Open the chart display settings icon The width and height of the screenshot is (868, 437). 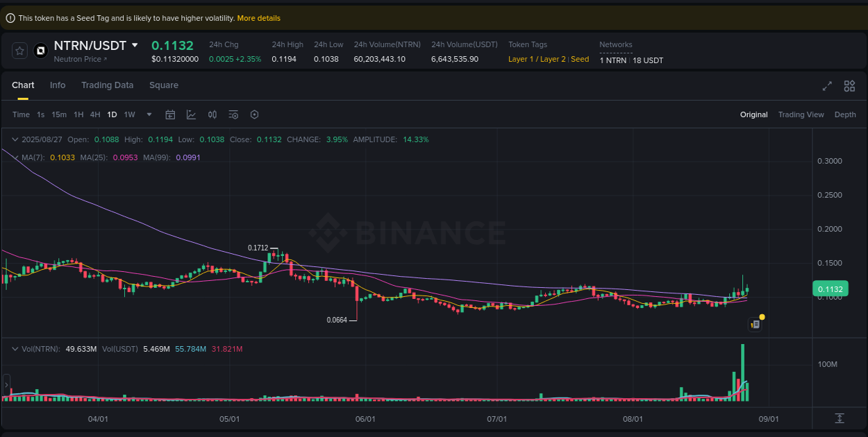pos(233,114)
